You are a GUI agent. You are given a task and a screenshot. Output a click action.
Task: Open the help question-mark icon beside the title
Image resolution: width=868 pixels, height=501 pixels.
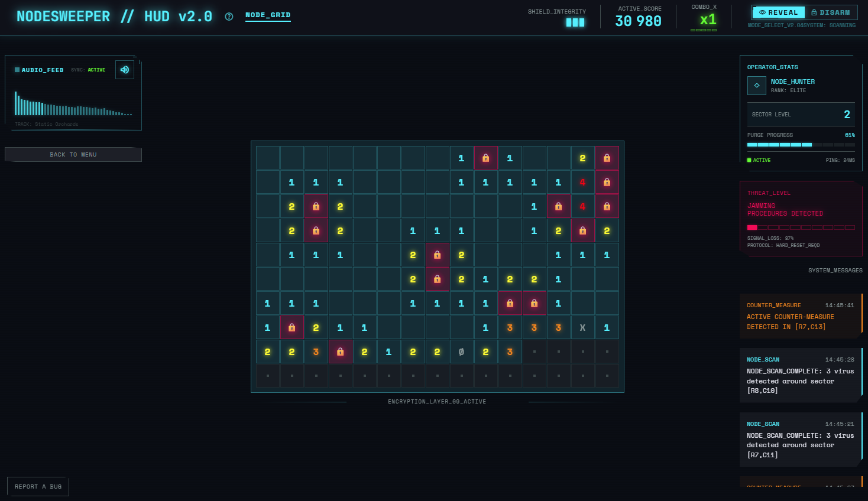pos(229,17)
